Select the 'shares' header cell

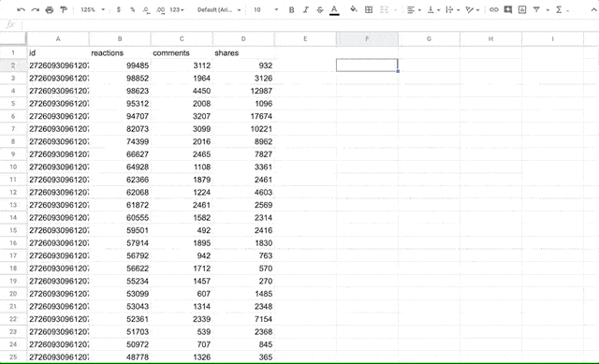tap(243, 52)
